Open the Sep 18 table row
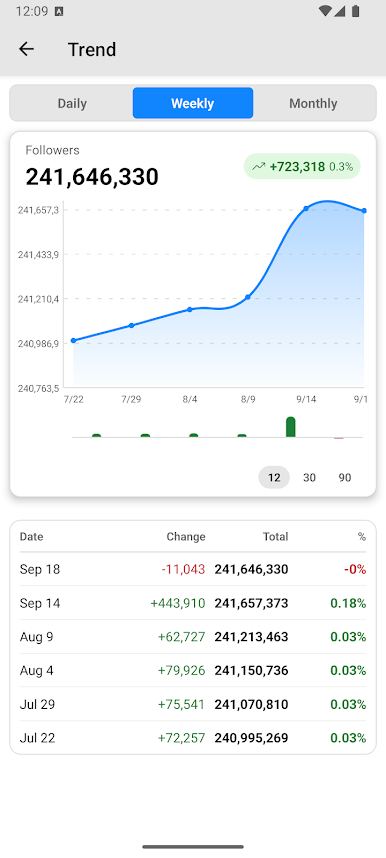This screenshot has width=386, height=858. tap(193, 569)
